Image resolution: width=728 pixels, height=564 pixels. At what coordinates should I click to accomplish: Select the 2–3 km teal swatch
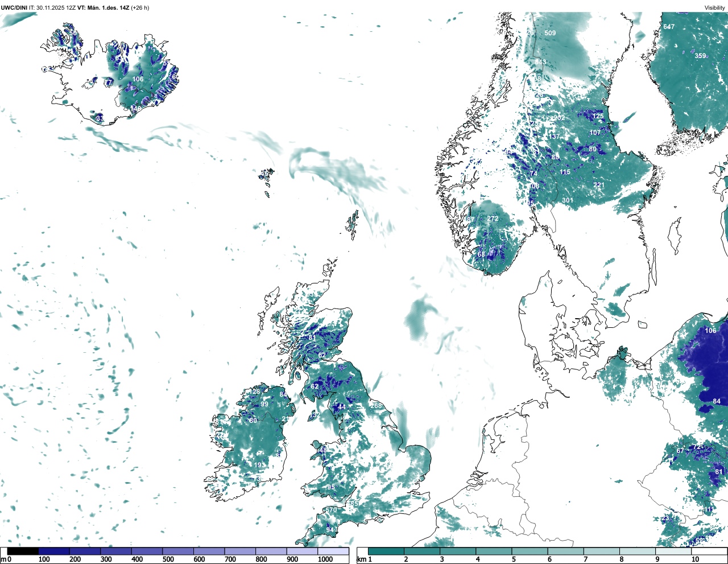(422, 551)
